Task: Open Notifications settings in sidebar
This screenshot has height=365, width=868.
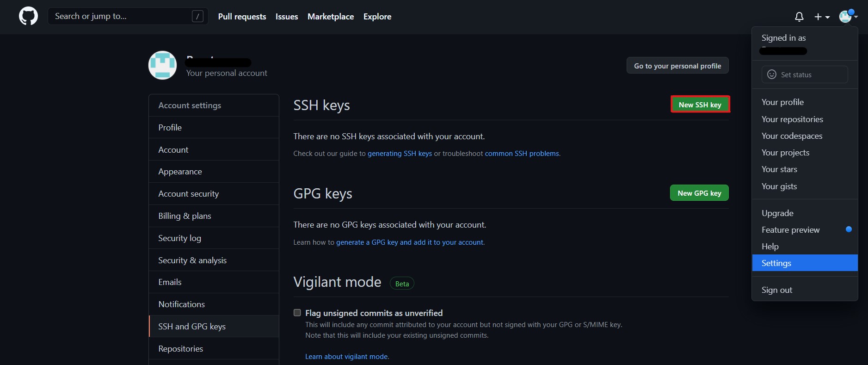Action: (214, 304)
